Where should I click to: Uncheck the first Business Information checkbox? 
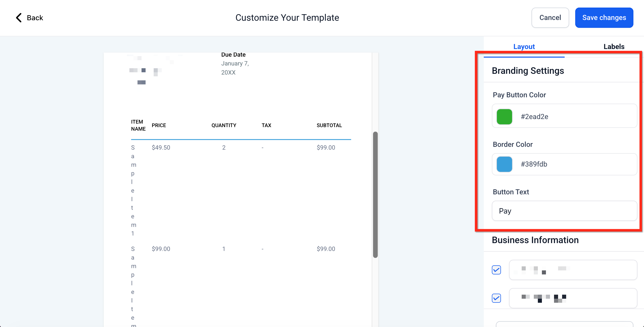[x=496, y=270]
